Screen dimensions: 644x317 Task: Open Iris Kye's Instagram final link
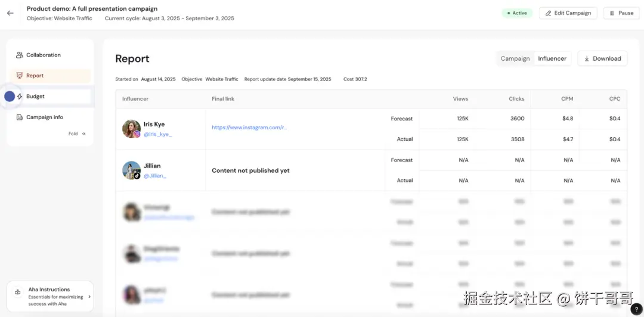[x=249, y=128]
